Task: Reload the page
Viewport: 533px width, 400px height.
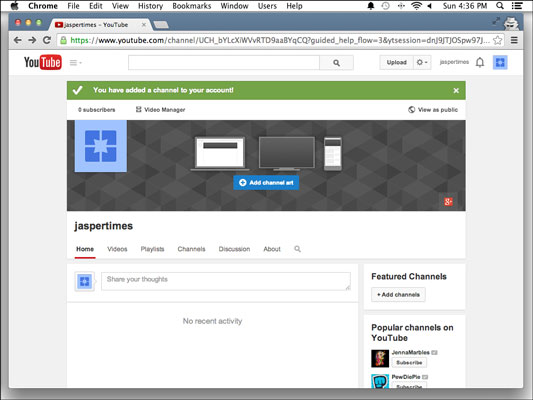Action: (x=47, y=40)
